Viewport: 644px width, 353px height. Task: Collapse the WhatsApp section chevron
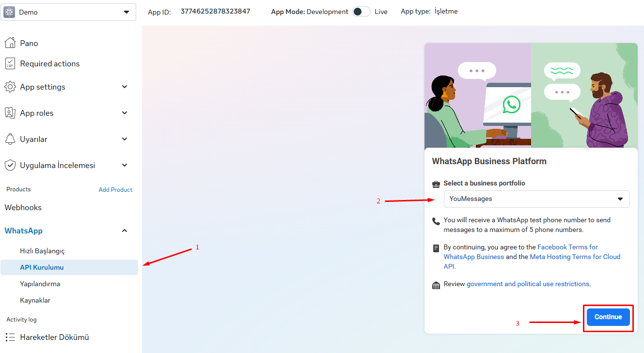coord(125,231)
